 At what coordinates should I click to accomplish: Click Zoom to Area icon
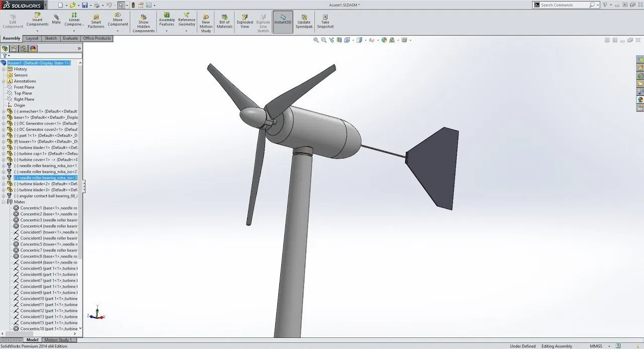(324, 40)
